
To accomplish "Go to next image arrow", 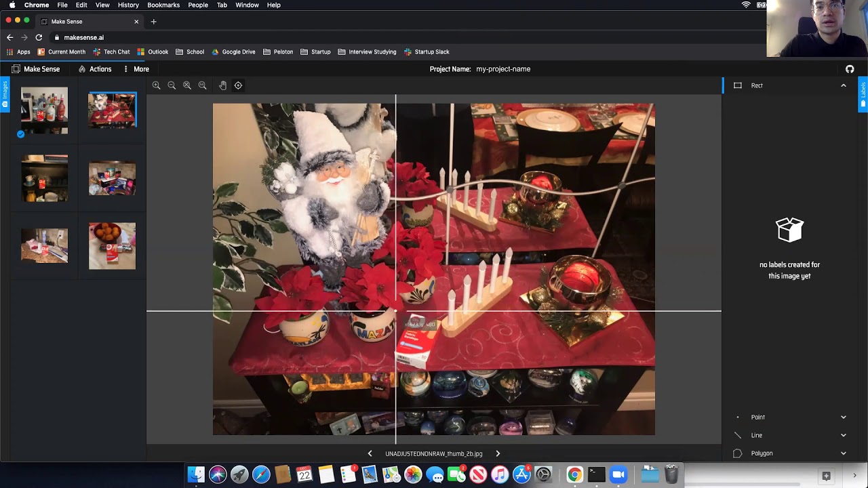I will [x=498, y=453].
